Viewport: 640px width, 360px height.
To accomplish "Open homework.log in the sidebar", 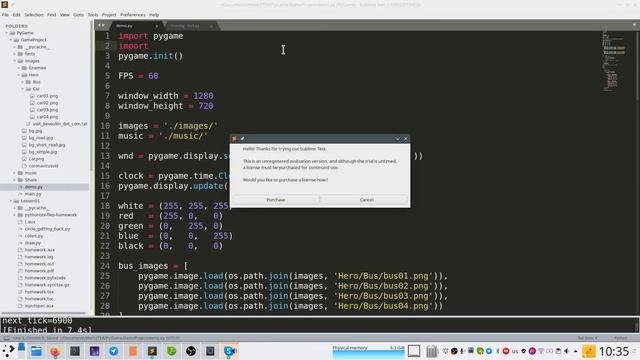I will (x=39, y=257).
